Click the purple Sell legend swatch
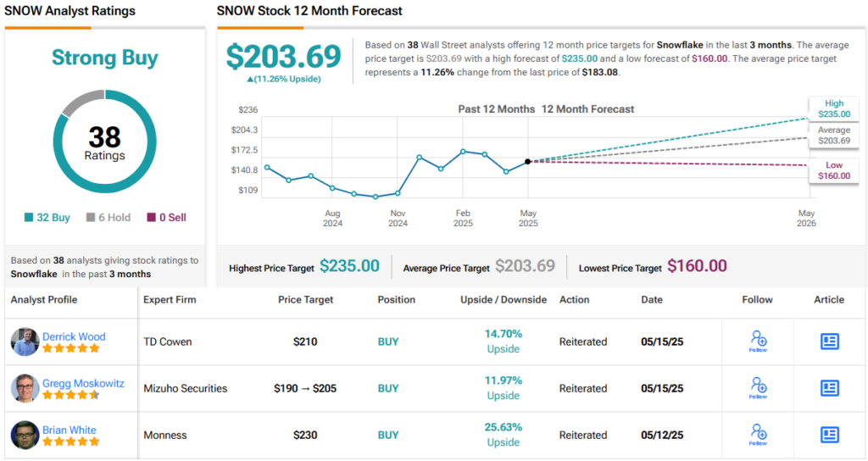 click(151, 217)
